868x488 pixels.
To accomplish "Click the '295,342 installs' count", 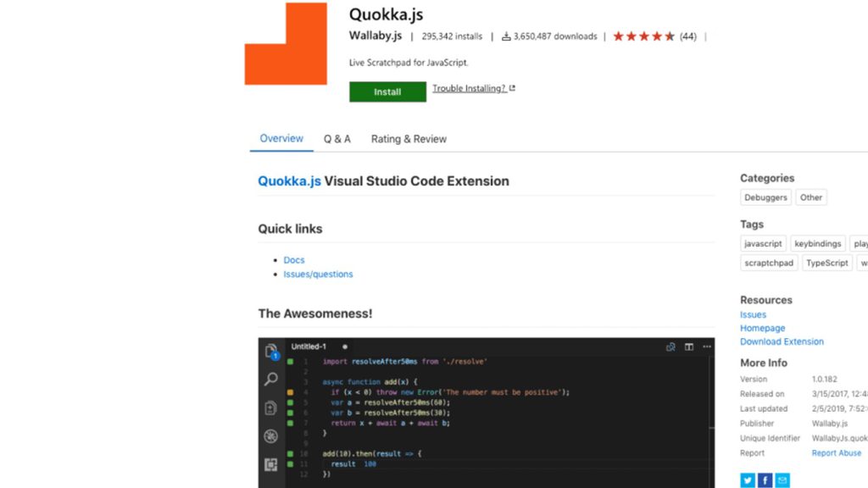I will click(452, 36).
